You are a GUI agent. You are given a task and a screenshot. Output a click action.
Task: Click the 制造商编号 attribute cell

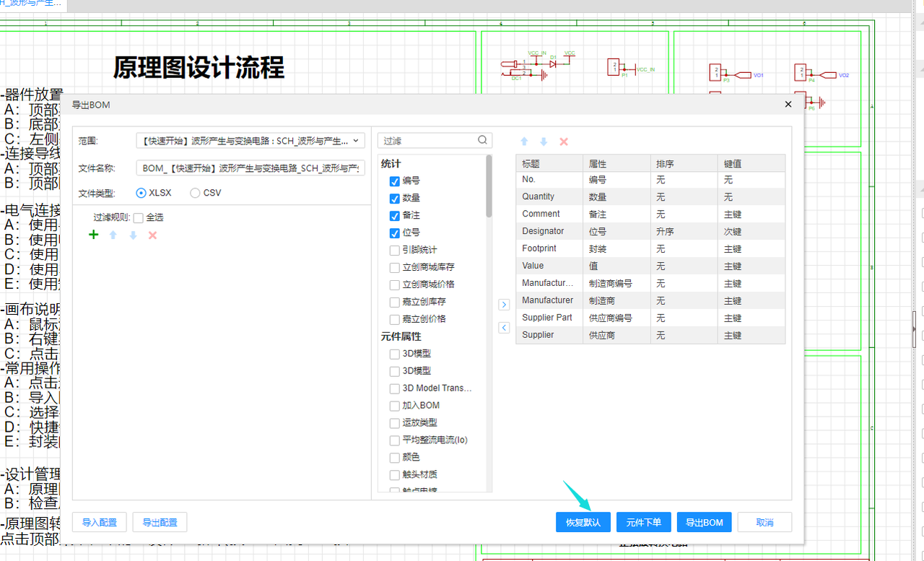[616, 283]
